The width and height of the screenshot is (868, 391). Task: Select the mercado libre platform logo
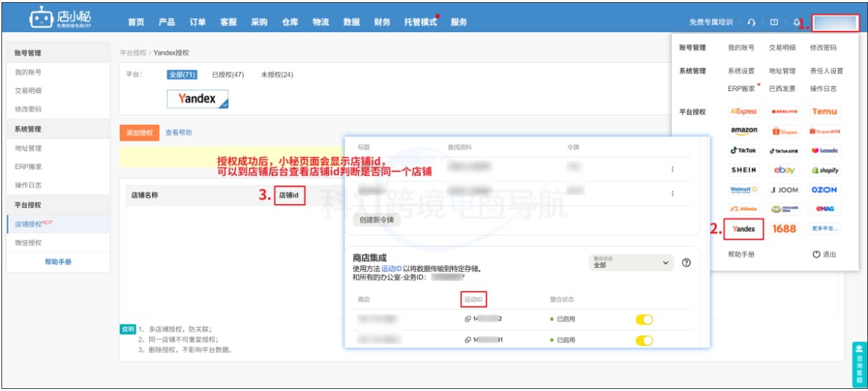(784, 209)
